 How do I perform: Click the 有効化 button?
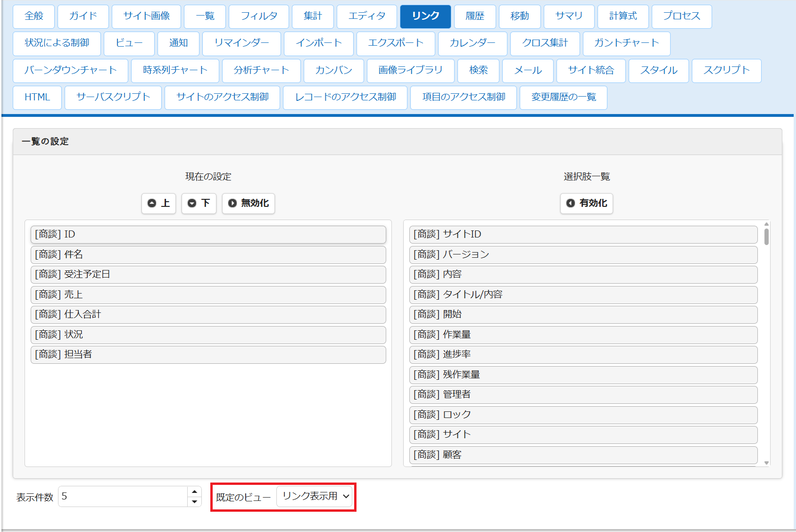point(587,203)
